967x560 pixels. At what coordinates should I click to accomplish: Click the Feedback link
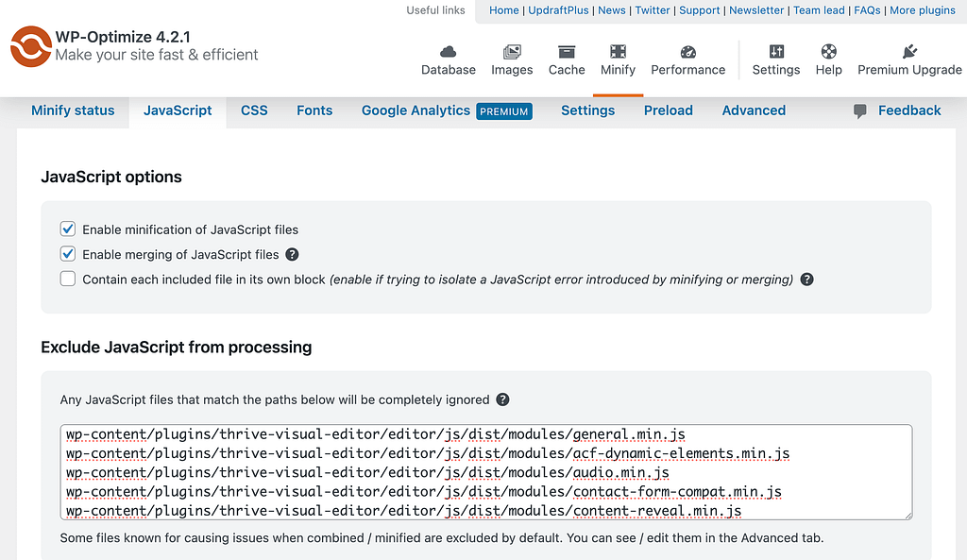pos(909,110)
